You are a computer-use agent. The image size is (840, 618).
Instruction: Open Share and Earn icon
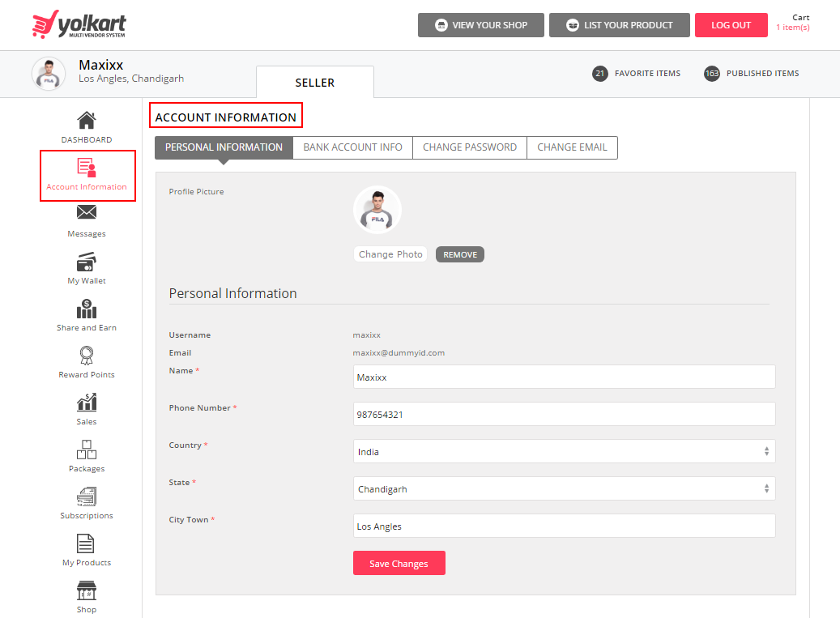pos(86,309)
